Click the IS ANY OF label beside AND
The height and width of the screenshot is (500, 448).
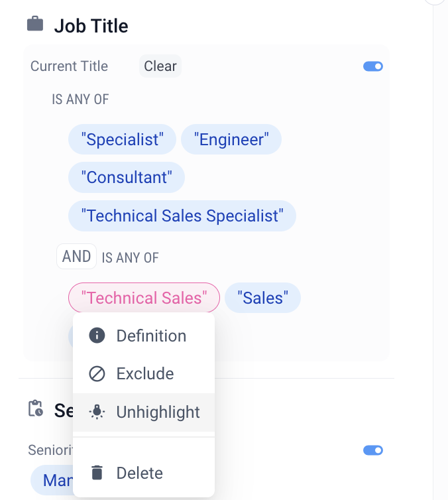click(x=130, y=257)
